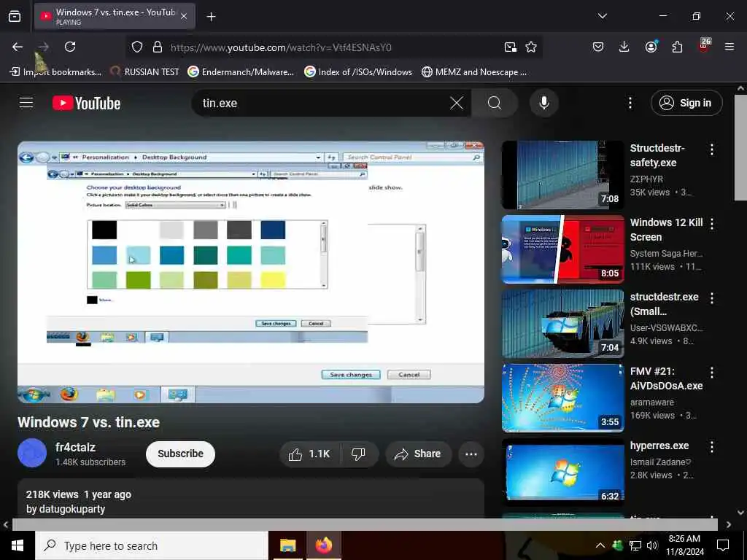Open Structdestr-safety.exe video thumbnail
This screenshot has height=560, width=747.
[562, 175]
